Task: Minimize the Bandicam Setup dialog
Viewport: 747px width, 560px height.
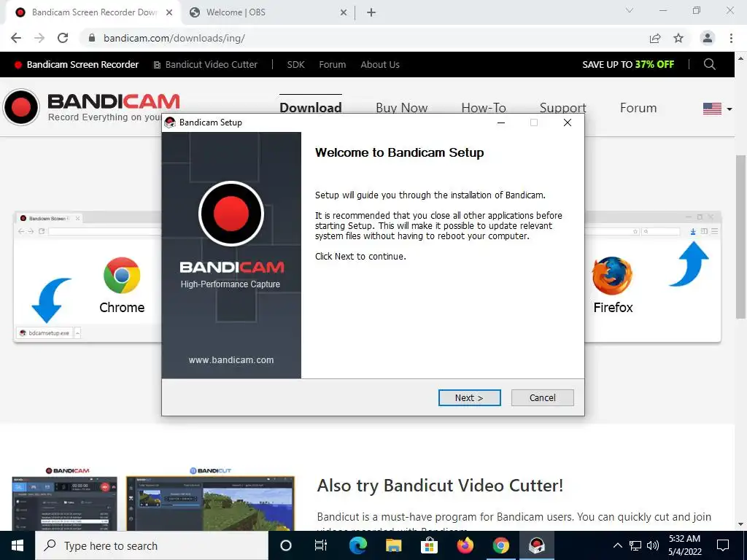Action: pos(500,122)
